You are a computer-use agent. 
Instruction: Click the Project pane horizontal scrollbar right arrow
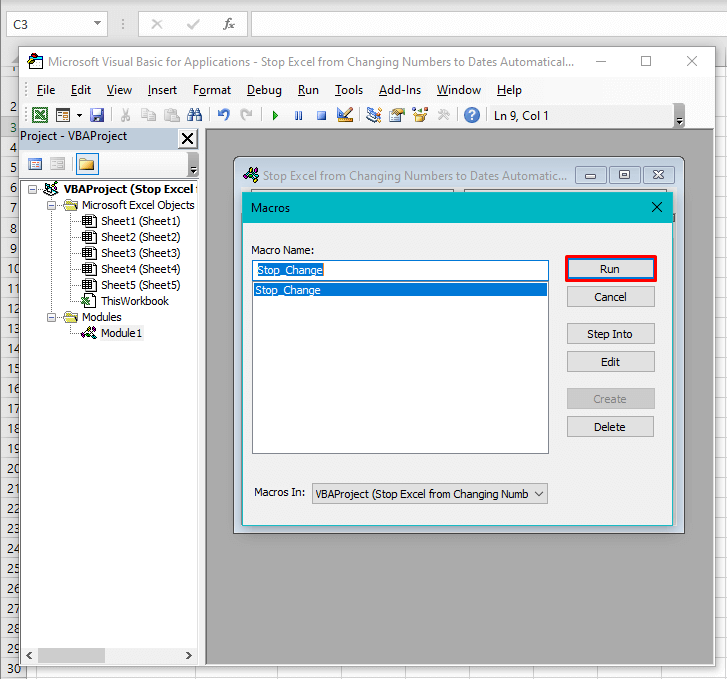click(189, 655)
